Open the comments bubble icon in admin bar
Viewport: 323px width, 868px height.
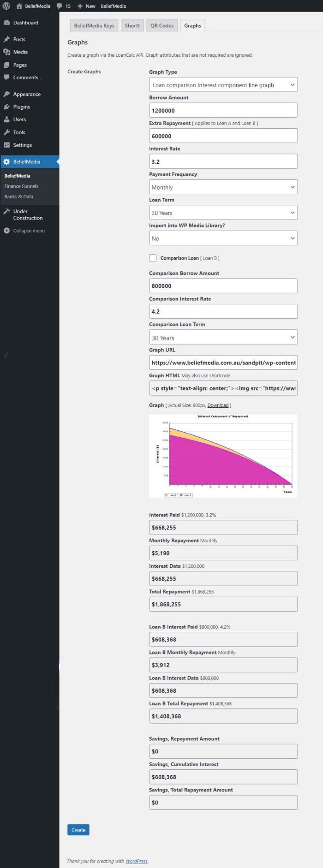tap(60, 6)
